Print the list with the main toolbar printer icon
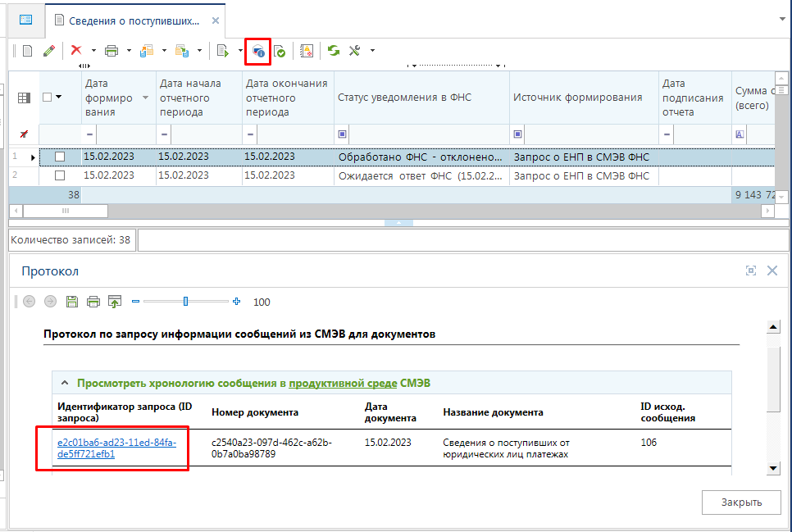Viewport: 792px width, 532px height. pos(112,51)
